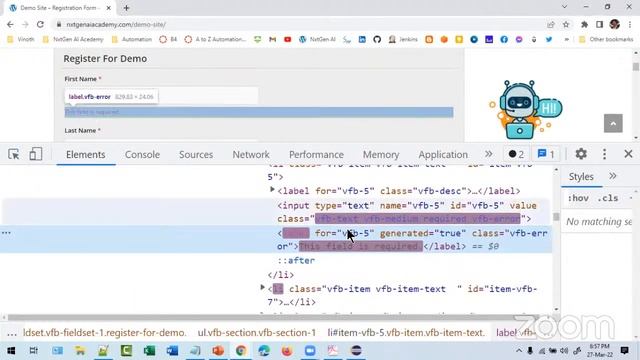Open the YouTube bookmark
Screen dimensions: 640x360
click(288, 39)
